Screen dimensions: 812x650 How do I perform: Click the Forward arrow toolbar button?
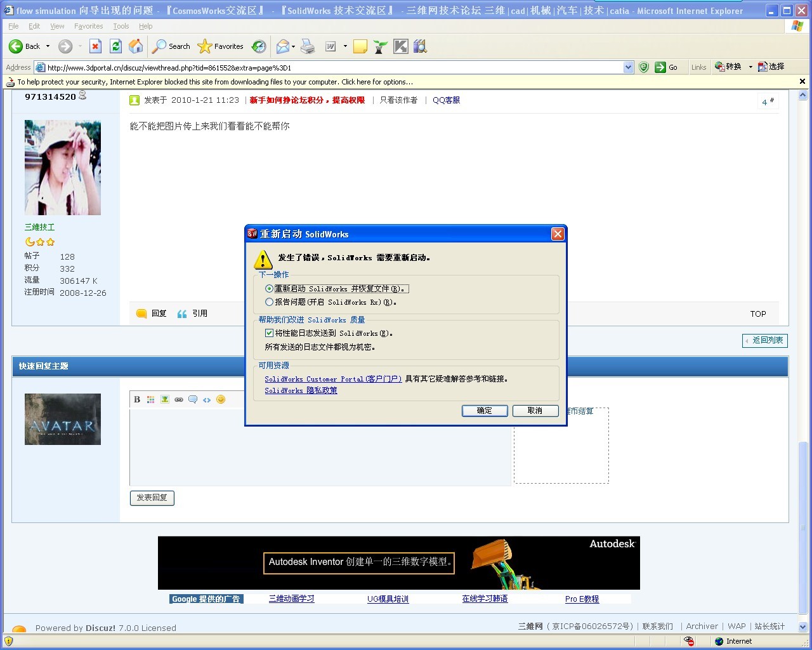(x=65, y=46)
